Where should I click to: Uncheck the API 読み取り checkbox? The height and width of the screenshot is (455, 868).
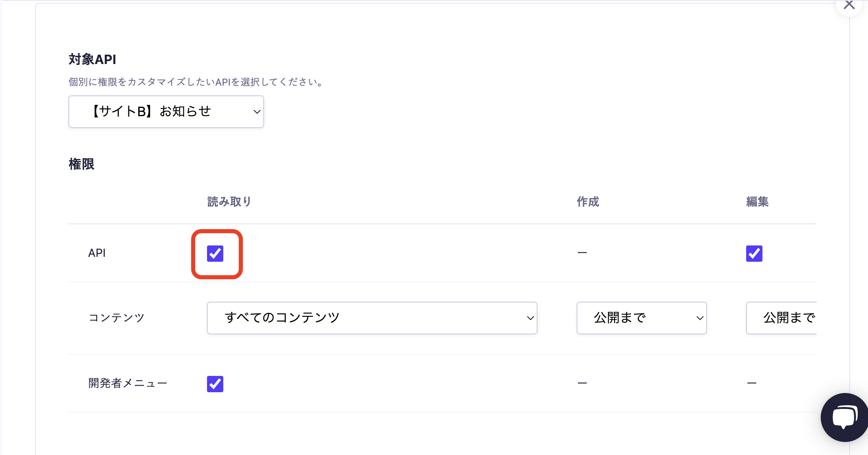tap(215, 254)
